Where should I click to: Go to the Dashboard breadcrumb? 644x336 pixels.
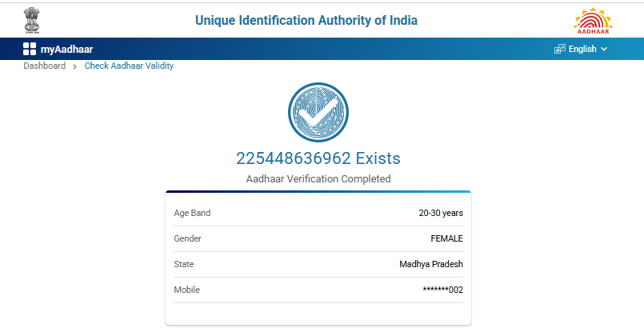44,66
